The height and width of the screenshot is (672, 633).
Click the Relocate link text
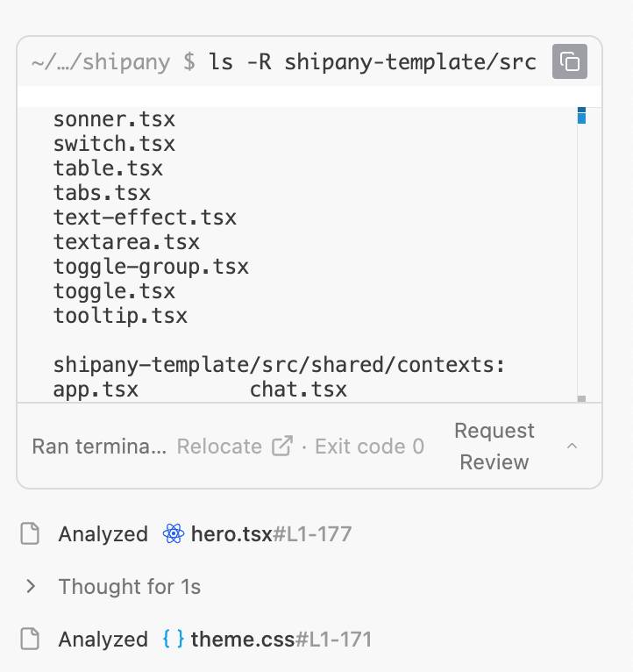(x=219, y=446)
